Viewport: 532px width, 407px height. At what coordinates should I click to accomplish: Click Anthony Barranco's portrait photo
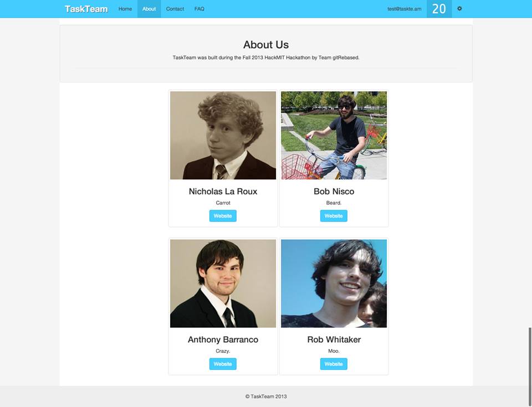click(x=223, y=284)
